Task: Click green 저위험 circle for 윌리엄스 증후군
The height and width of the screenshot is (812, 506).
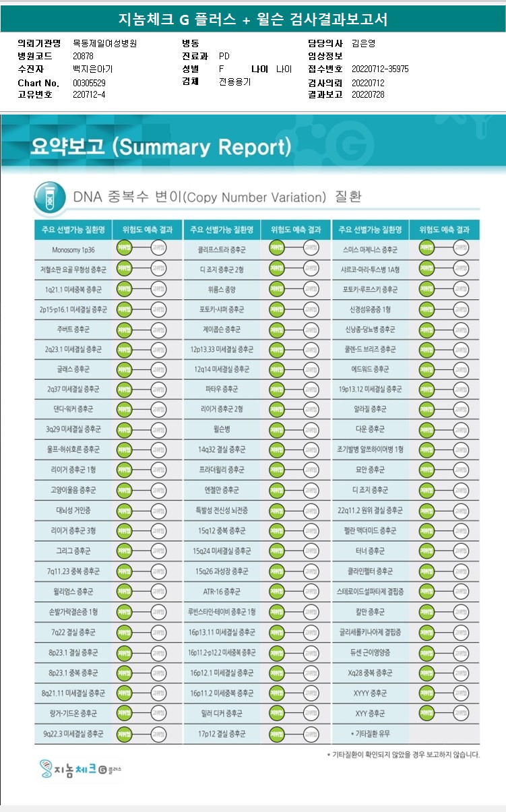Action: click(125, 592)
